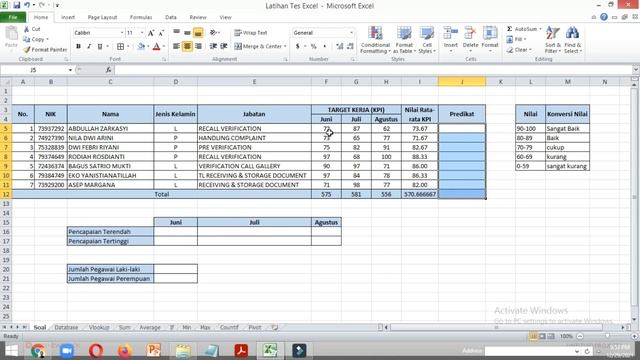Open the font size dropdown
Image resolution: width=640 pixels, height=360 pixels.
point(142,33)
